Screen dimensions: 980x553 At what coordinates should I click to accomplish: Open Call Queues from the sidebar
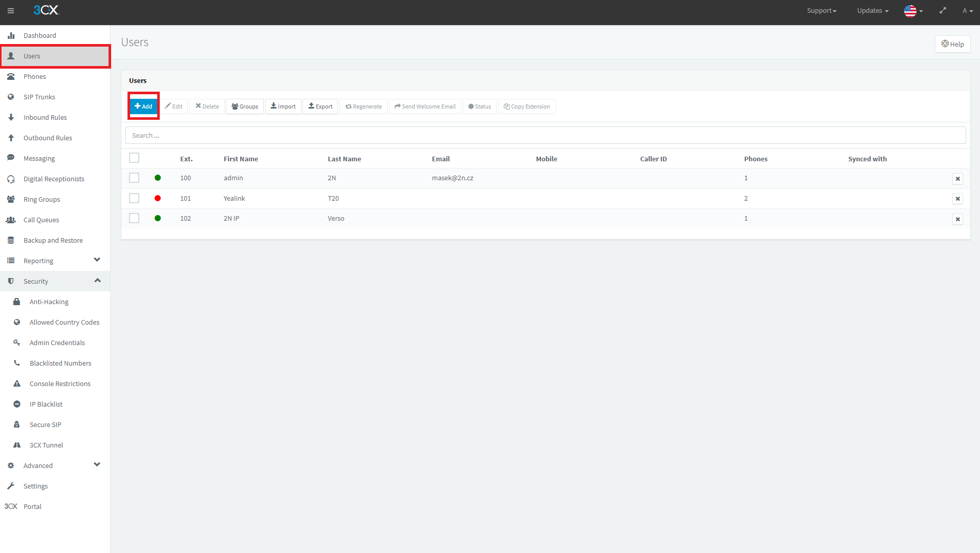tap(41, 220)
